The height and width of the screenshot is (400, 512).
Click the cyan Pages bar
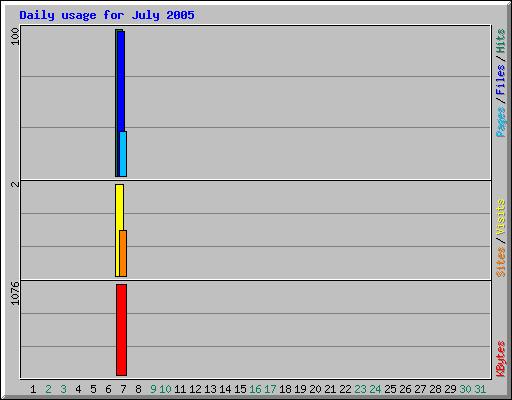pyautogui.click(x=123, y=154)
